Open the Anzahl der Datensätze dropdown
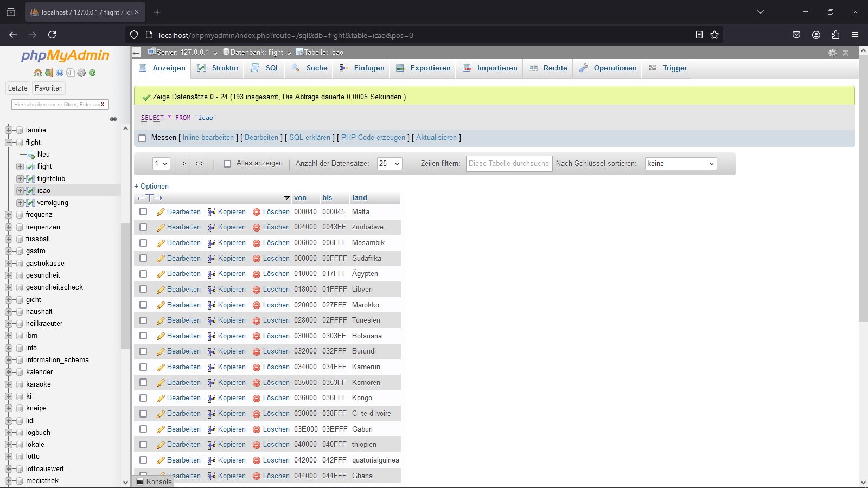The width and height of the screenshot is (868, 488). click(x=390, y=164)
